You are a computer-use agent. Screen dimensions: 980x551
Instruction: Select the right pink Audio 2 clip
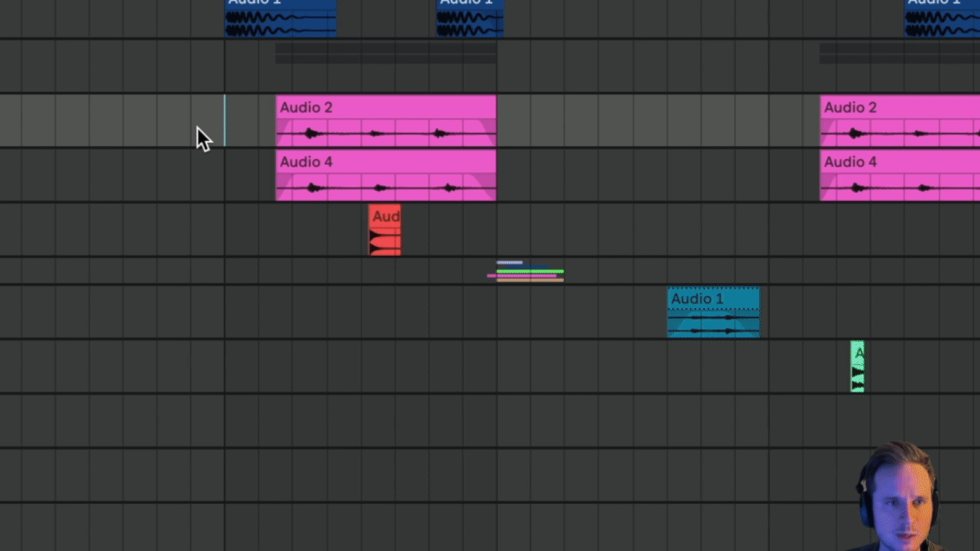tap(900, 121)
